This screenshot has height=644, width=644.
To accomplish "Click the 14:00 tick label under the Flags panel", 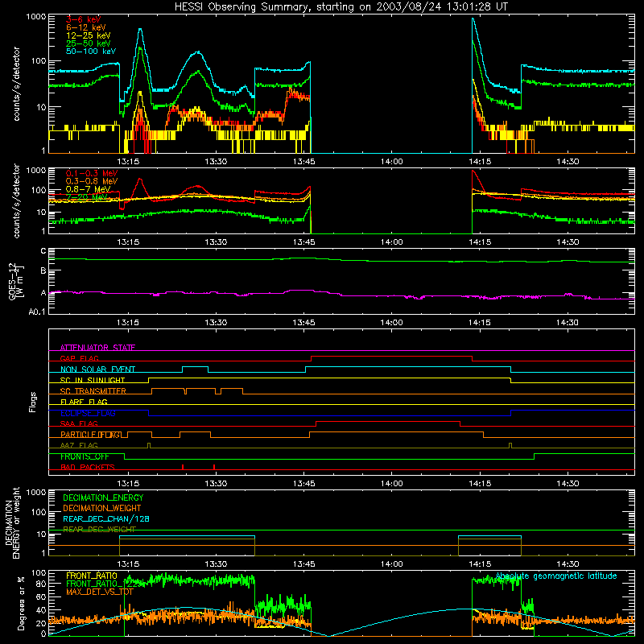I will [x=392, y=483].
